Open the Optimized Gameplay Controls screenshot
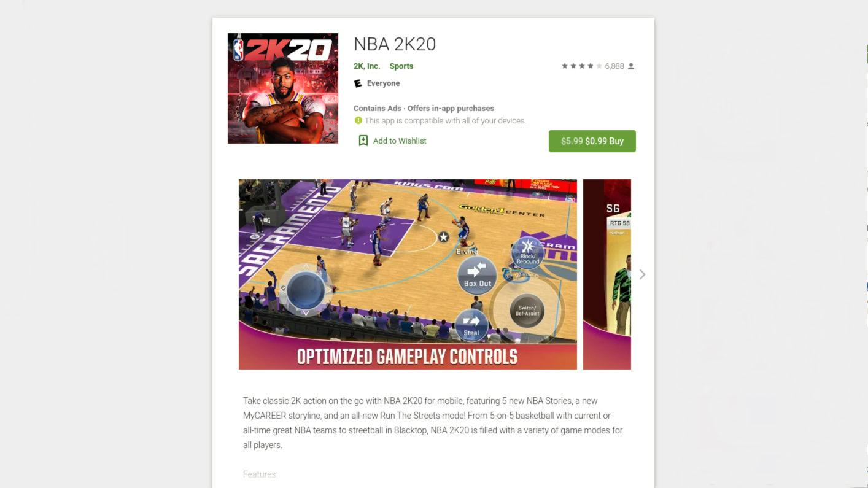Screen dimensions: 868x488 (408, 274)
